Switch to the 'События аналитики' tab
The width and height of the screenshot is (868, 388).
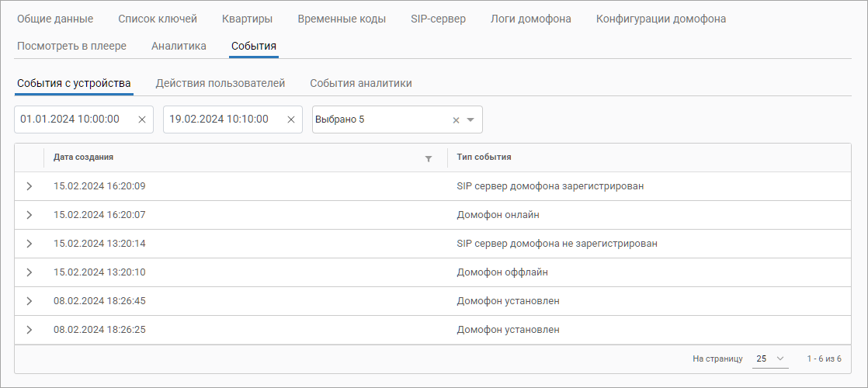[360, 83]
